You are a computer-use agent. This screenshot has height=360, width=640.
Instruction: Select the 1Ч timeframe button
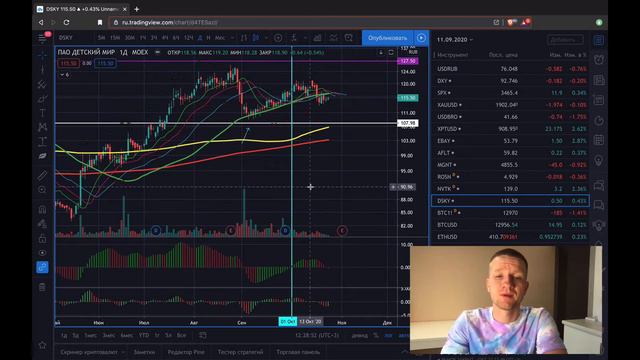pyautogui.click(x=142, y=38)
